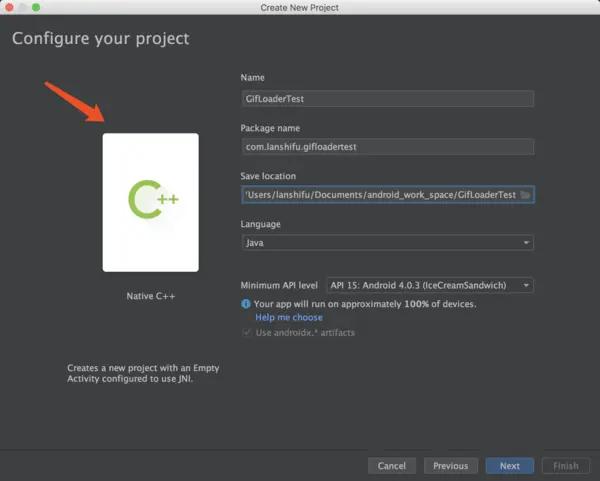Click the Native C++ template thumbnail
Image resolution: width=600 pixels, height=481 pixels.
(150, 202)
